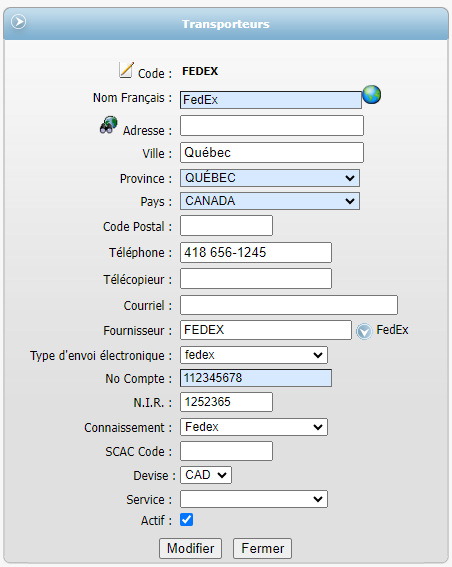Click the FedEx supplier name beside Fournisseur
This screenshot has width=452, height=567.
pos(392,330)
